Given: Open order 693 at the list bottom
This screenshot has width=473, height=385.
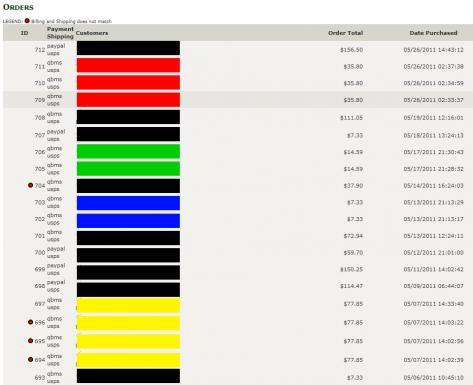Looking at the screenshot, I should (x=40, y=377).
